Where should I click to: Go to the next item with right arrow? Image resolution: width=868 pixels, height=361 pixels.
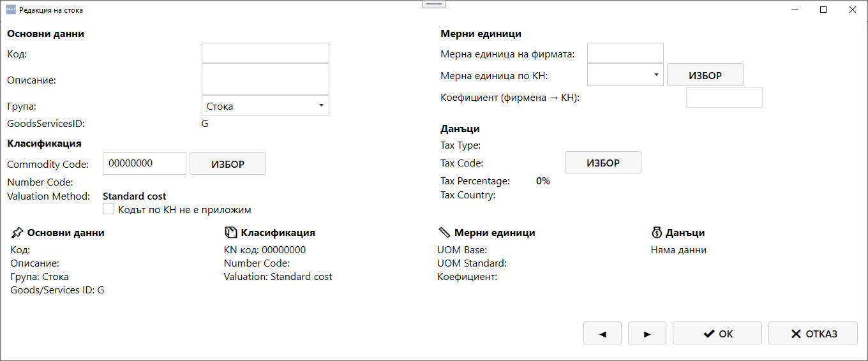click(x=647, y=333)
